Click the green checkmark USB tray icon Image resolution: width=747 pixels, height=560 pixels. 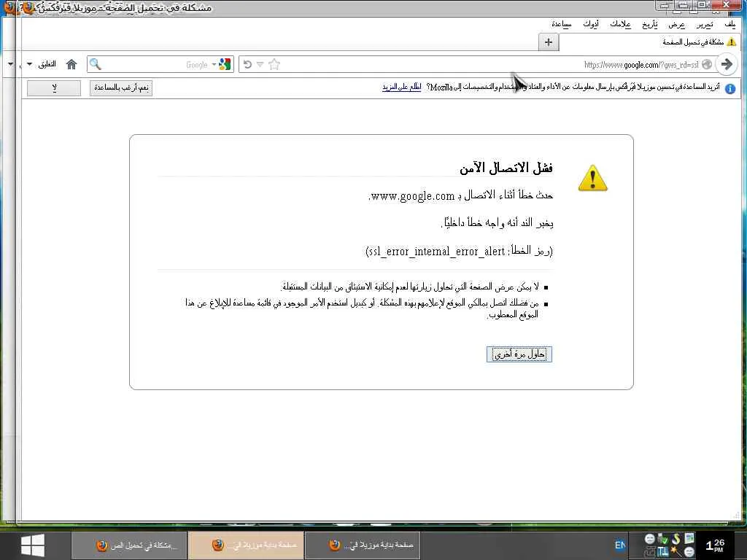[662, 539]
